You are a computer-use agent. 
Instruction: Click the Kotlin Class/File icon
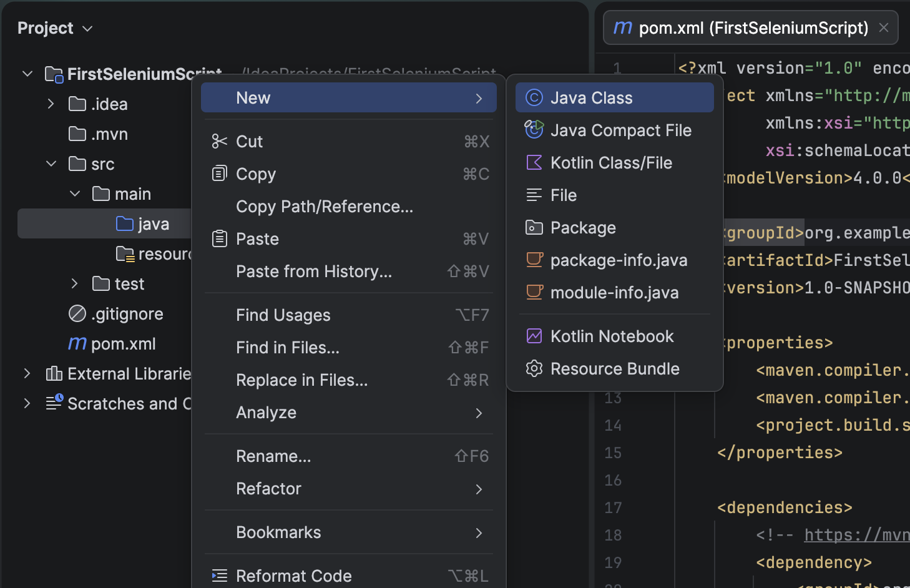[x=534, y=163]
